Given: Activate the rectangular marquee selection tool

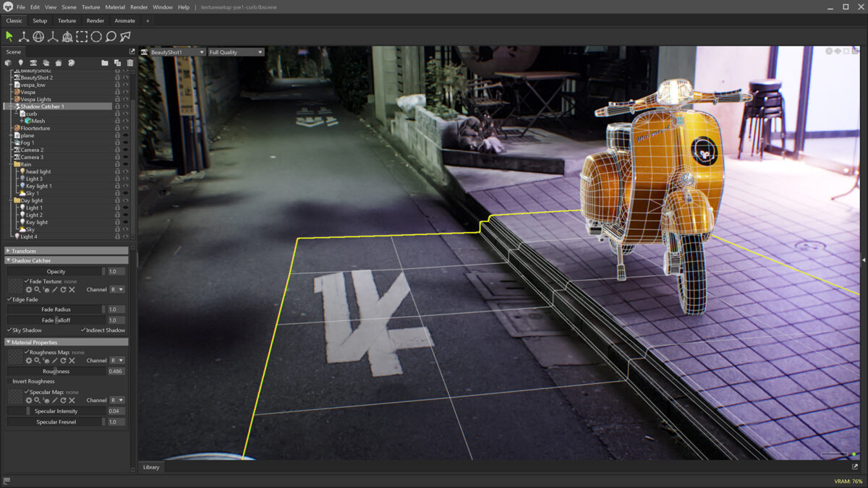Looking at the screenshot, I should pyautogui.click(x=81, y=35).
